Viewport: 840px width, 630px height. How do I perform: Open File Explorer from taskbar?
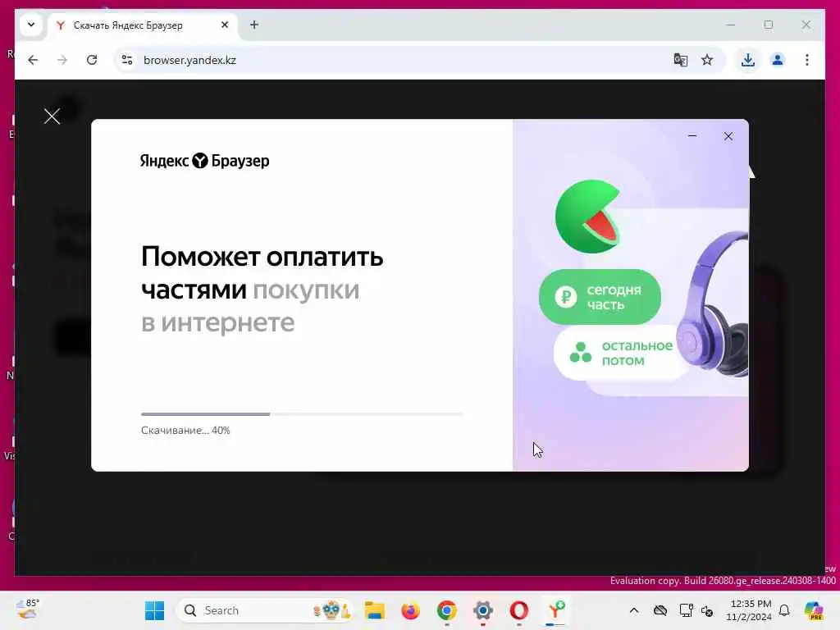pyautogui.click(x=374, y=610)
